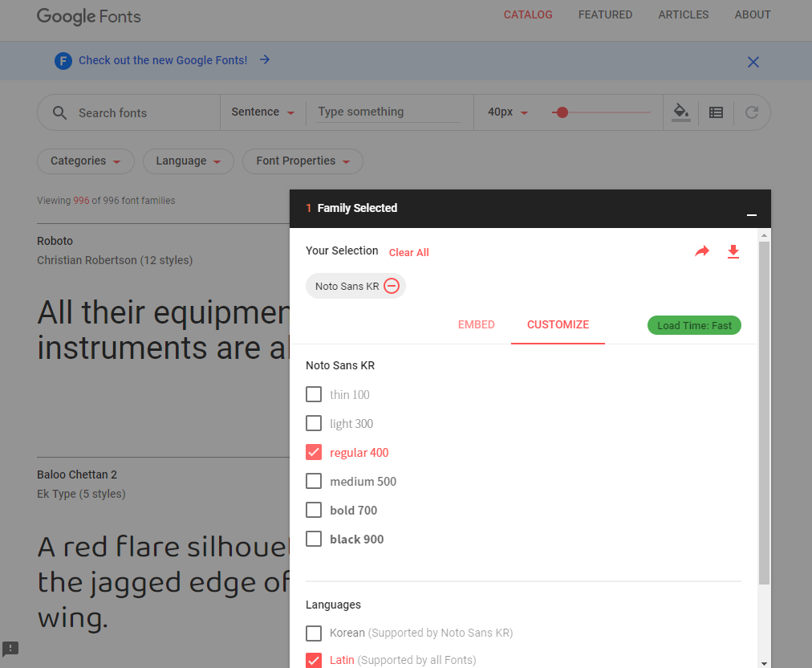Click the Google Fonts logo
Viewport: 812px width, 668px height.
click(88, 16)
